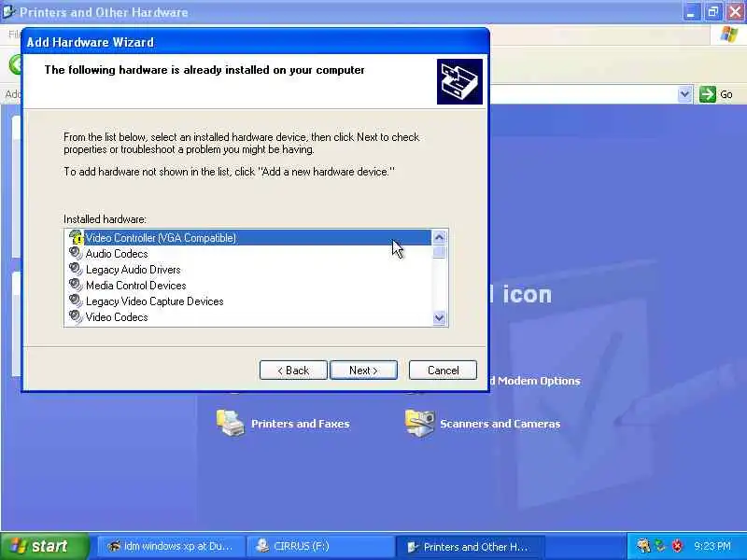Click the speaker icon next to Media Control Devices

(76, 285)
